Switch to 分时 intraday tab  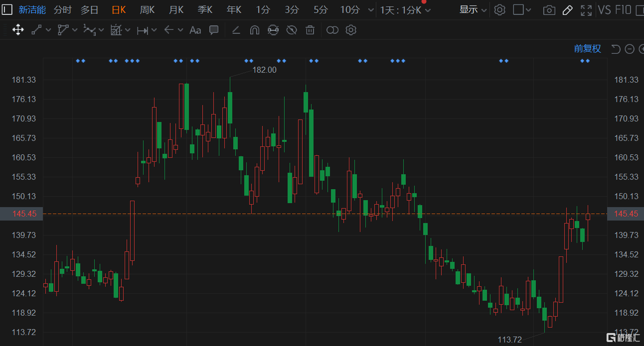click(x=62, y=9)
